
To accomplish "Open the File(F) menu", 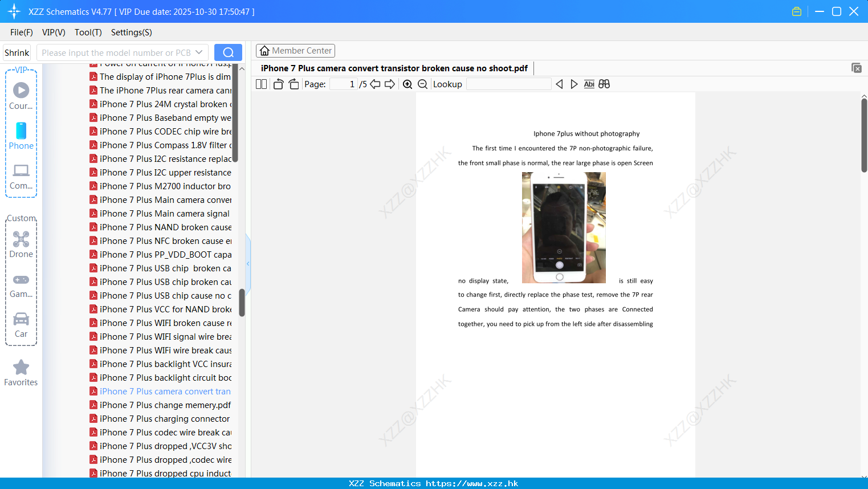I will coord(22,32).
